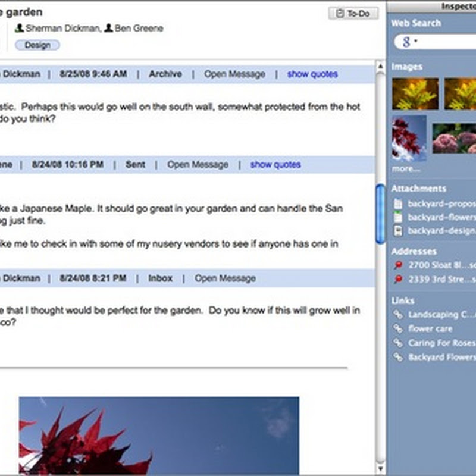Click link icon beside Backyard Flowers
476x476 pixels.
coord(398,356)
